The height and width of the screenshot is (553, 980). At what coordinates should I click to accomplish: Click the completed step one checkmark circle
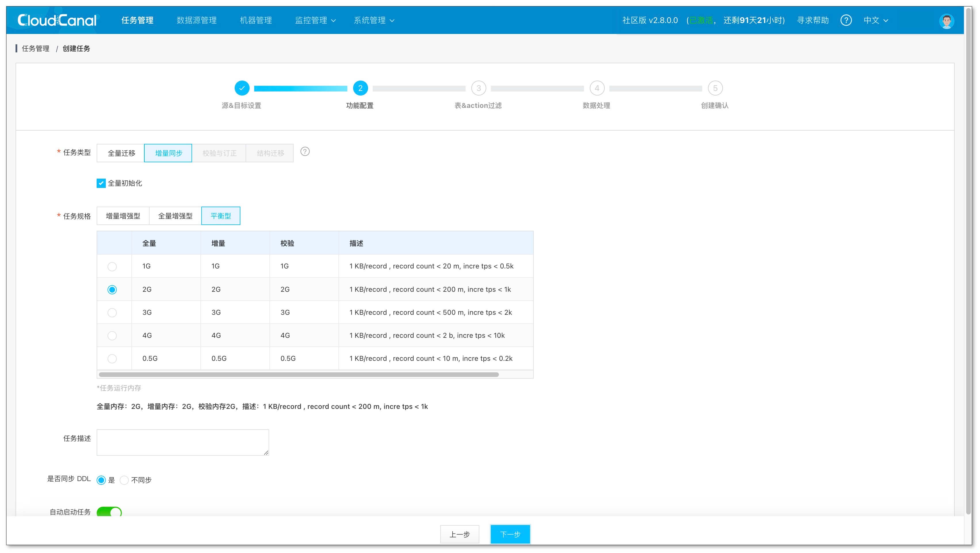tap(242, 88)
